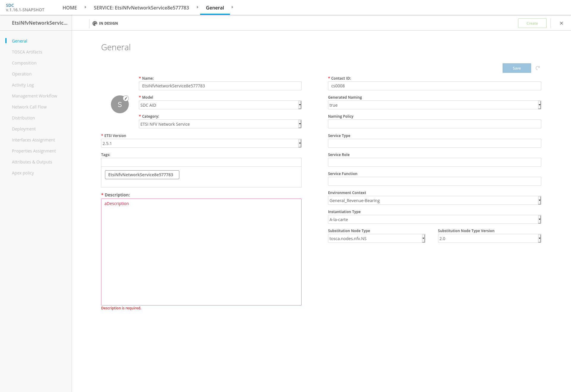This screenshot has width=571, height=392.
Task: Open the Composition menu item
Action: coord(24,63)
